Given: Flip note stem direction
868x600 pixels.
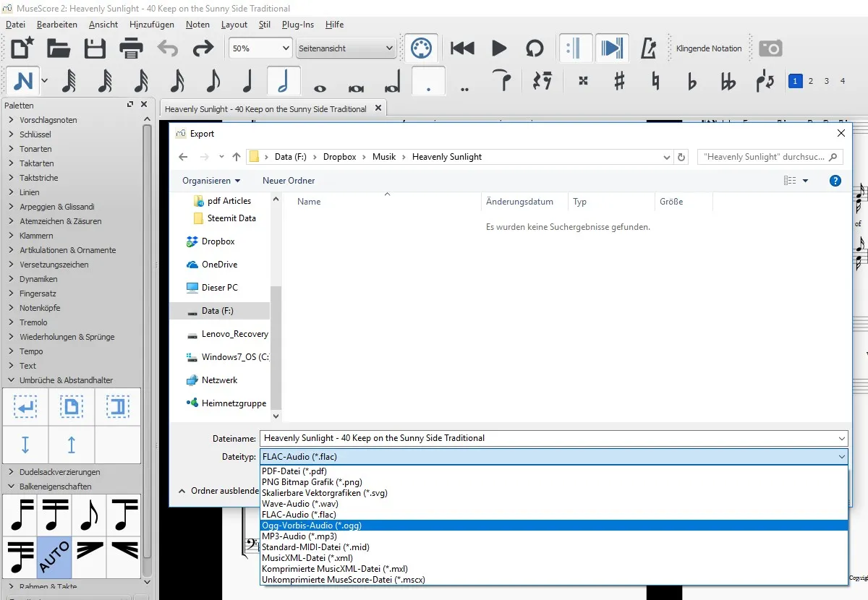Looking at the screenshot, I should click(x=765, y=81).
